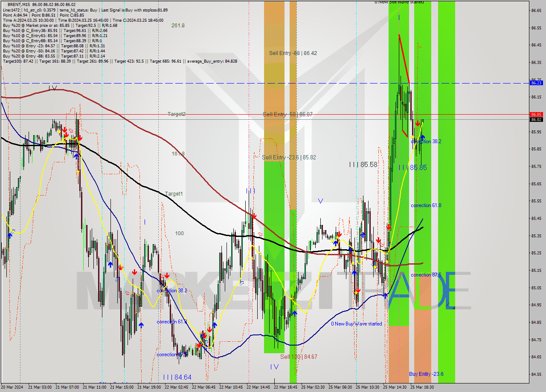Click the 'Target1' level label
This screenshot has width=546, height=392.
(x=174, y=194)
